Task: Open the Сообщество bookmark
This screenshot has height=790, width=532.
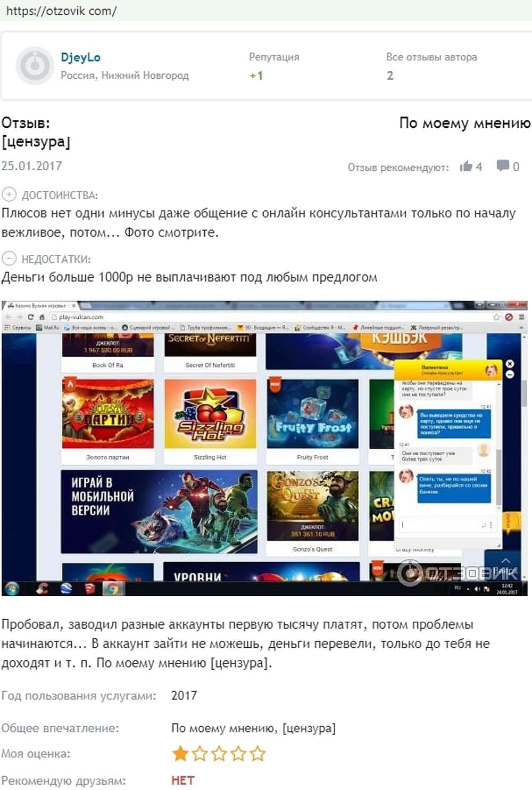Action: point(320,327)
